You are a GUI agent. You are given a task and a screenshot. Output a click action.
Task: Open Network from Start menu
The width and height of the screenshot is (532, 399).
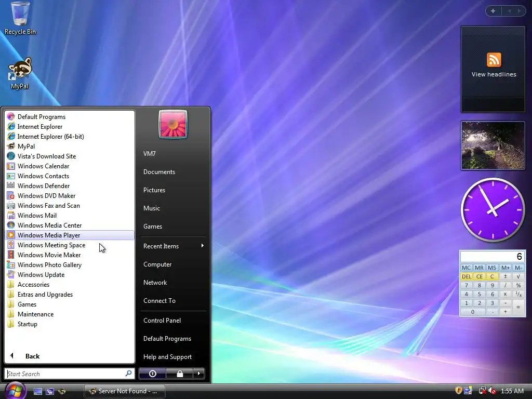click(173, 282)
